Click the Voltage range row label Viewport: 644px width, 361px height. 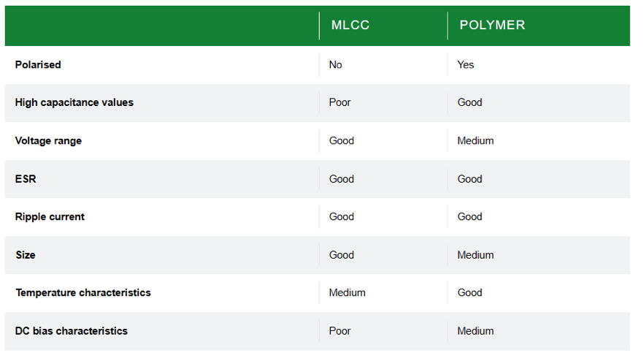pos(48,140)
